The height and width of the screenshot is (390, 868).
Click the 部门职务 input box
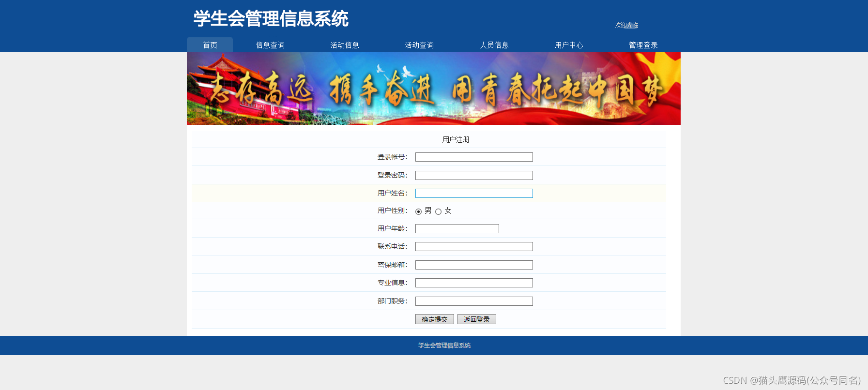pyautogui.click(x=474, y=301)
